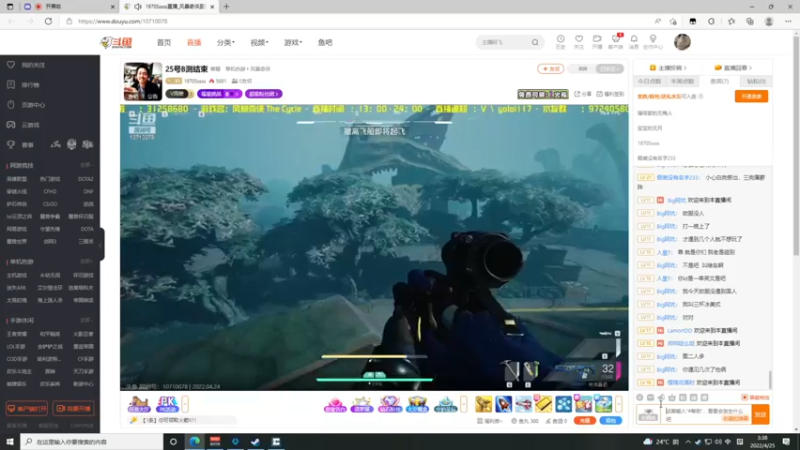Open the PK活动 icon below video
The width and height of the screenshot is (800, 450).
pos(167,404)
